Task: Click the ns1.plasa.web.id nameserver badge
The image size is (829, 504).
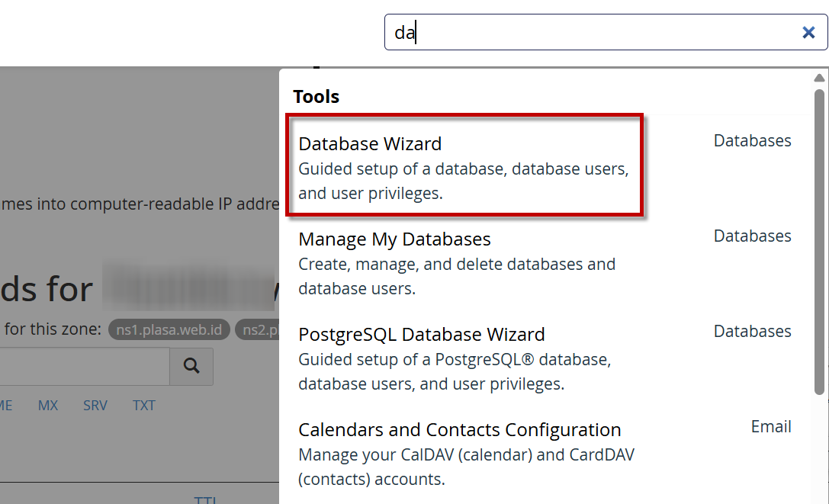Action: coord(169,329)
